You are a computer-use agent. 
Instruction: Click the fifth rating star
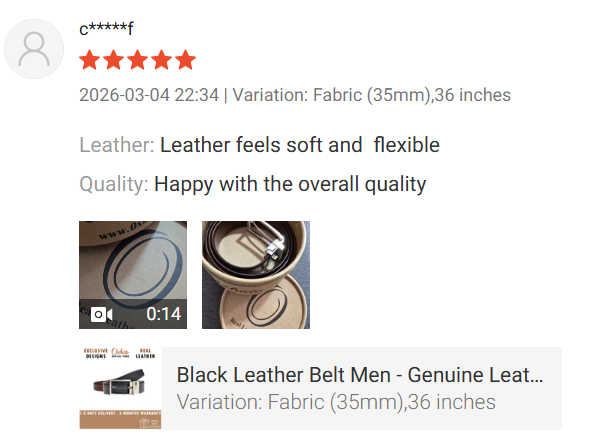point(186,60)
